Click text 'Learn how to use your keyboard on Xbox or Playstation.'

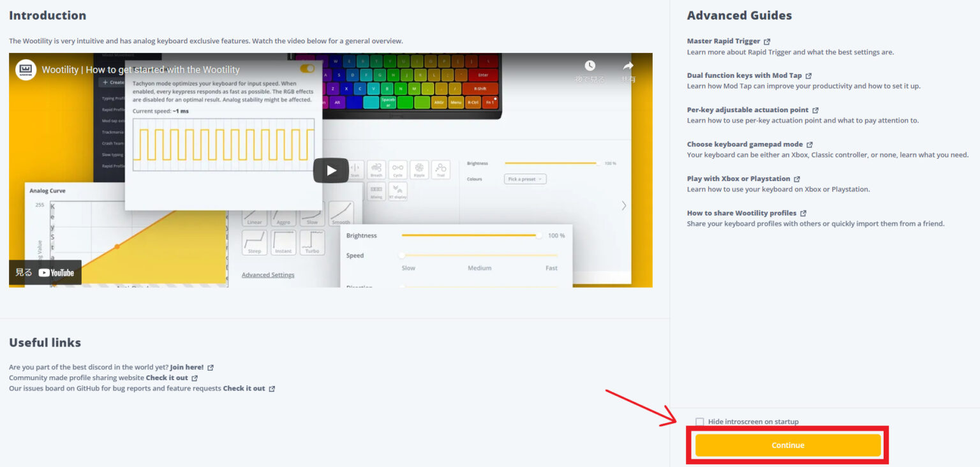pos(778,189)
